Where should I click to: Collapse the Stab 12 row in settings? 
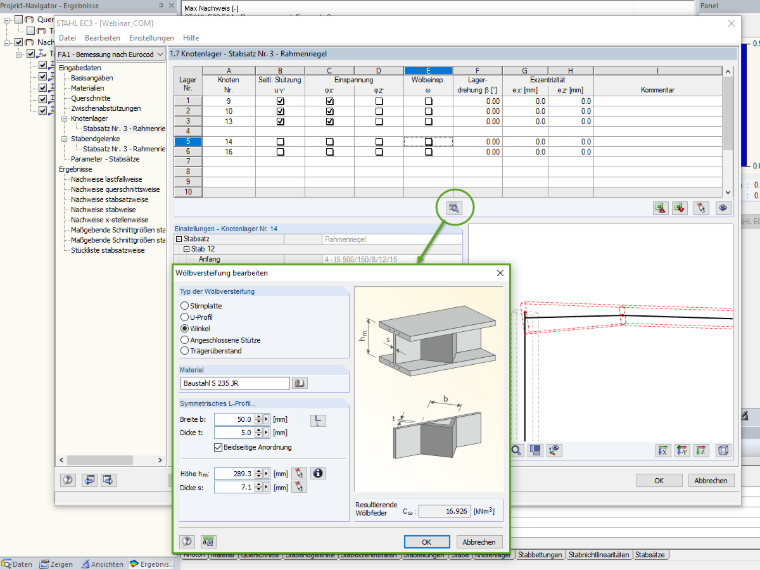pyautogui.click(x=186, y=249)
